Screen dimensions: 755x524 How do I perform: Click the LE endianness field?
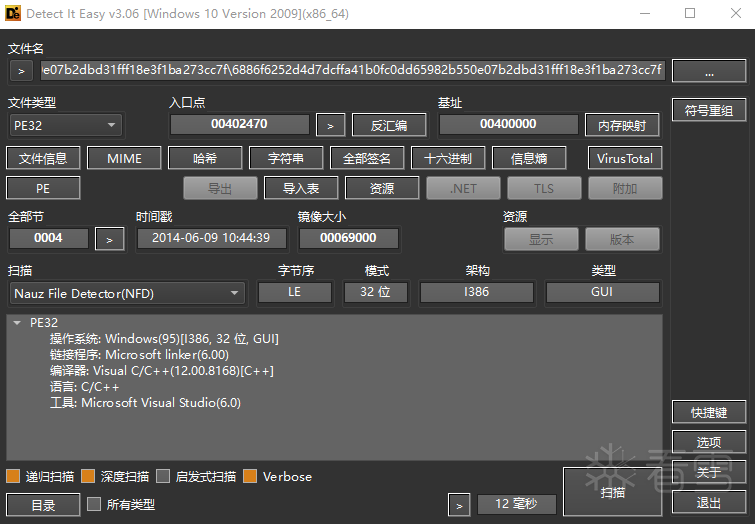295,292
